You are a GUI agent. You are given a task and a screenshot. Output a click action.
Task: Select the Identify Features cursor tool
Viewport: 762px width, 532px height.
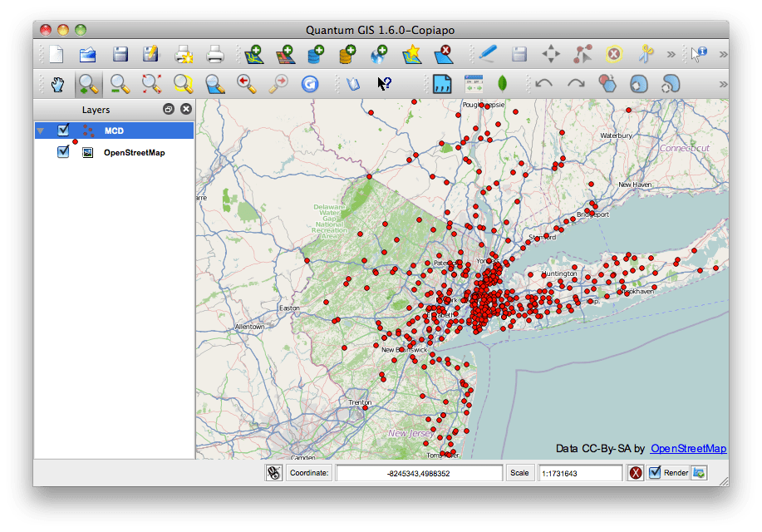699,55
